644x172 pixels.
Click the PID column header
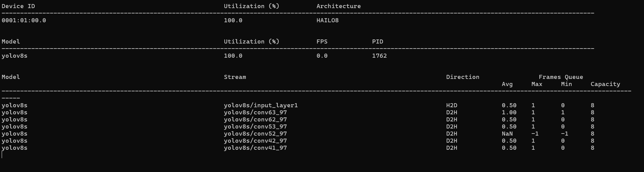coord(377,41)
